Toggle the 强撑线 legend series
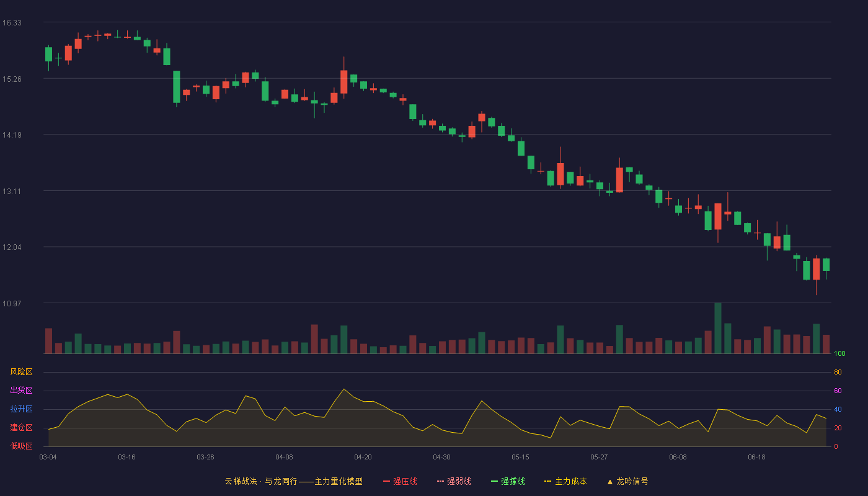Screen dimensions: 868x496 (x=508, y=481)
